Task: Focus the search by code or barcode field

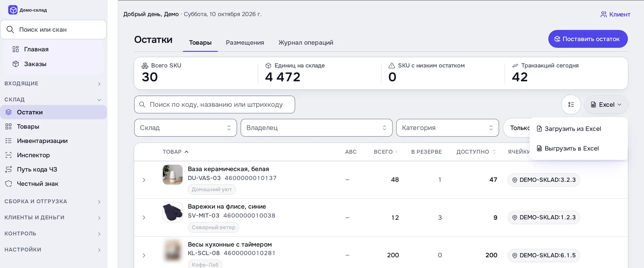Action: [x=215, y=105]
